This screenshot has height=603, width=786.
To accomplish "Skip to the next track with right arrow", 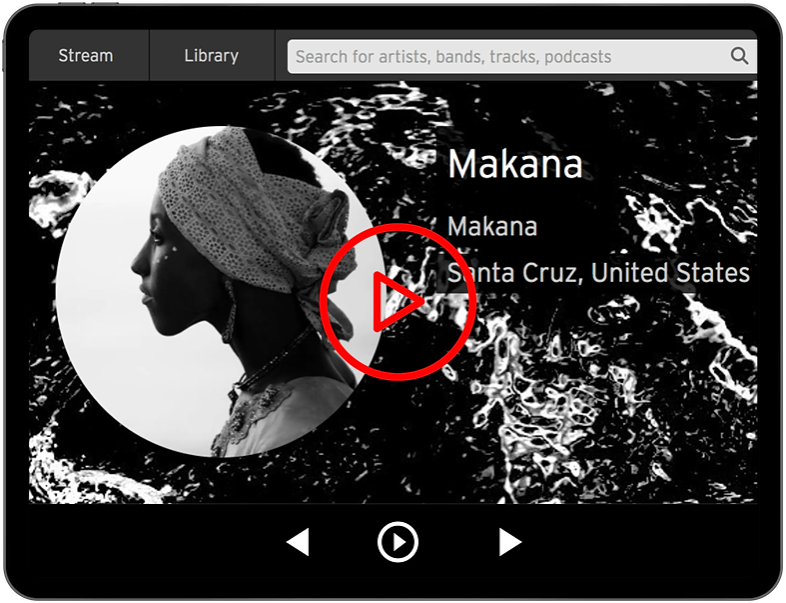I will click(x=510, y=542).
